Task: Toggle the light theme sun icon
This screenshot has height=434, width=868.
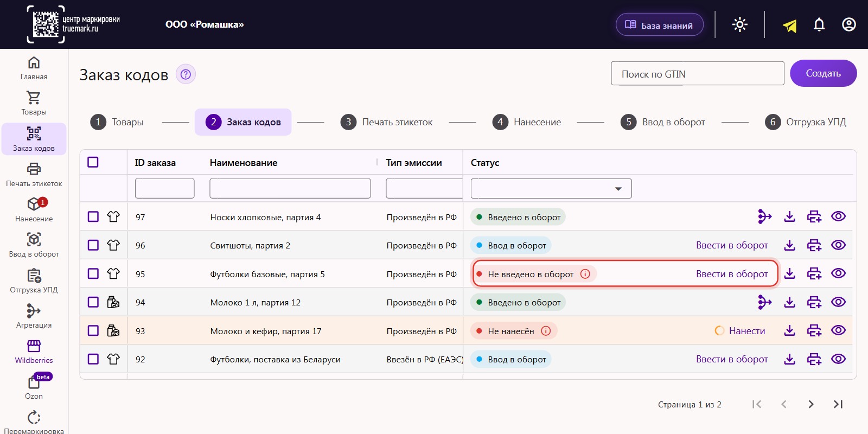Action: coord(740,24)
